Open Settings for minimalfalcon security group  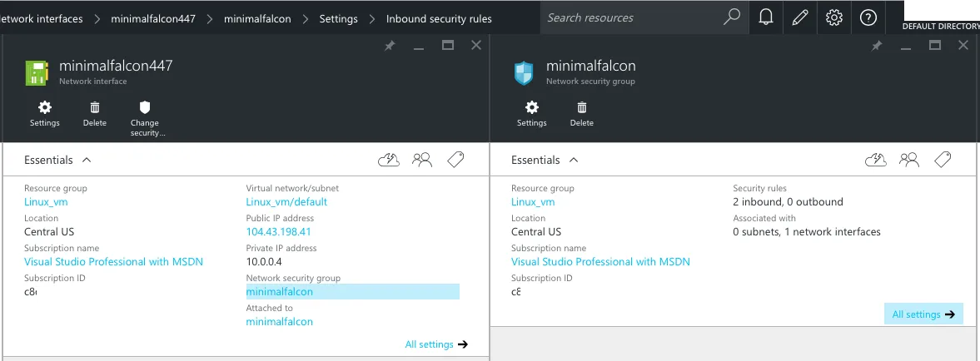click(532, 114)
